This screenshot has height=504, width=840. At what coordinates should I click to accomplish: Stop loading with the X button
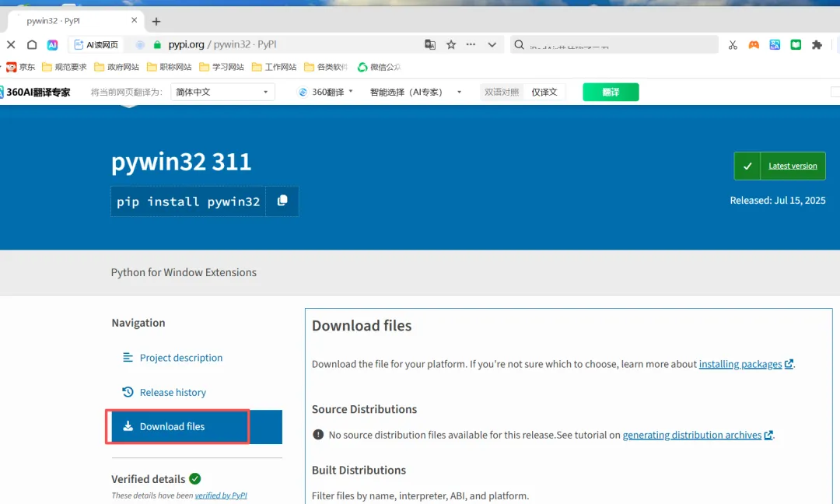(11, 44)
